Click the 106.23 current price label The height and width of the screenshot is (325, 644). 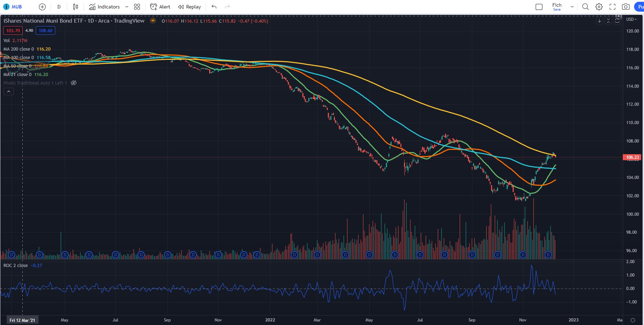(632, 157)
